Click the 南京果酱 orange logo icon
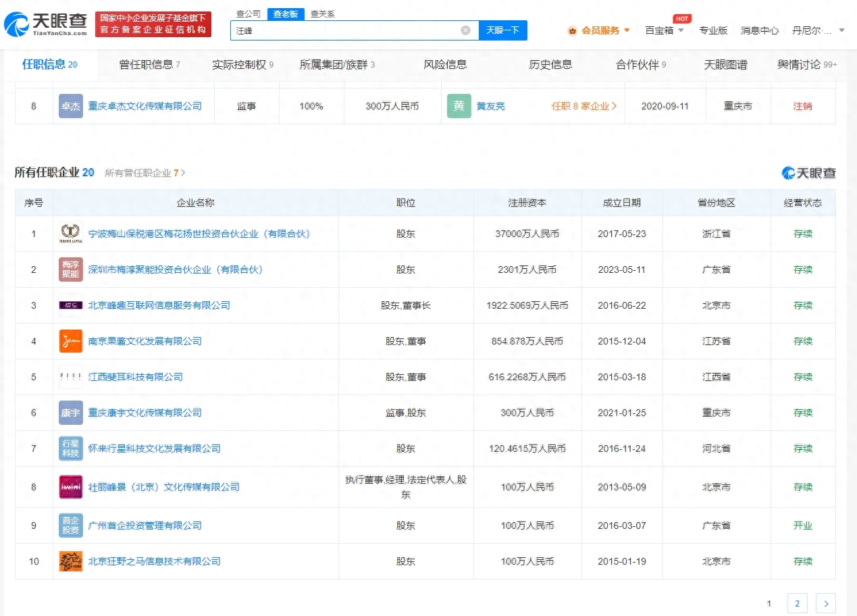Screen dimensions: 857x616 coord(71,341)
